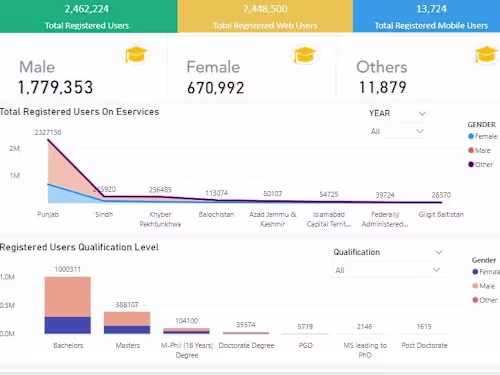This screenshot has height=375, width=500.
Task: Click the graduation cap icon on Female card
Action: point(305,55)
